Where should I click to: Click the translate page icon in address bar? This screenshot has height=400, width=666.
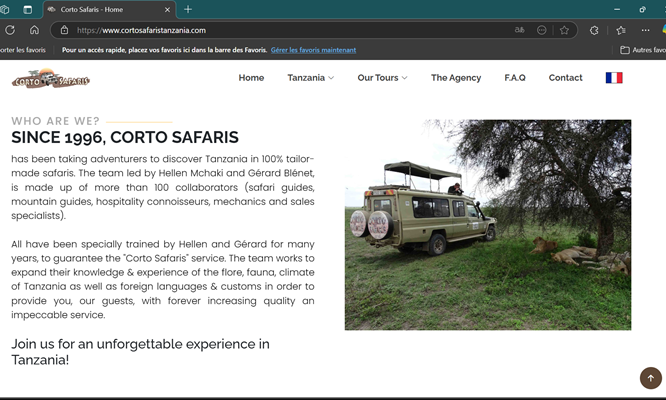tap(519, 30)
